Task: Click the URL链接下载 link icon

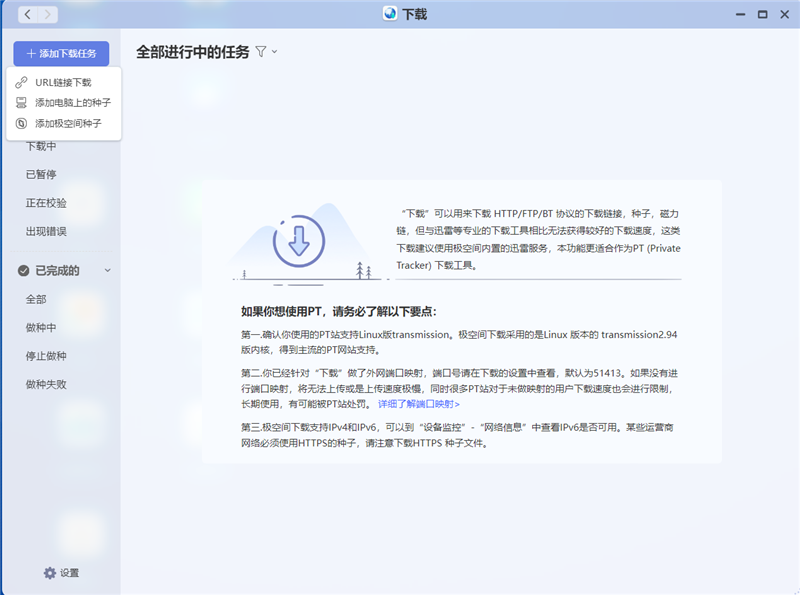Action: 21,82
